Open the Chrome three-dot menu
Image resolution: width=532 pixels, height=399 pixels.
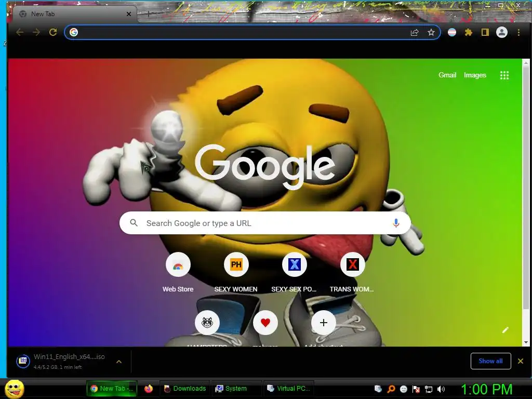tap(518, 32)
